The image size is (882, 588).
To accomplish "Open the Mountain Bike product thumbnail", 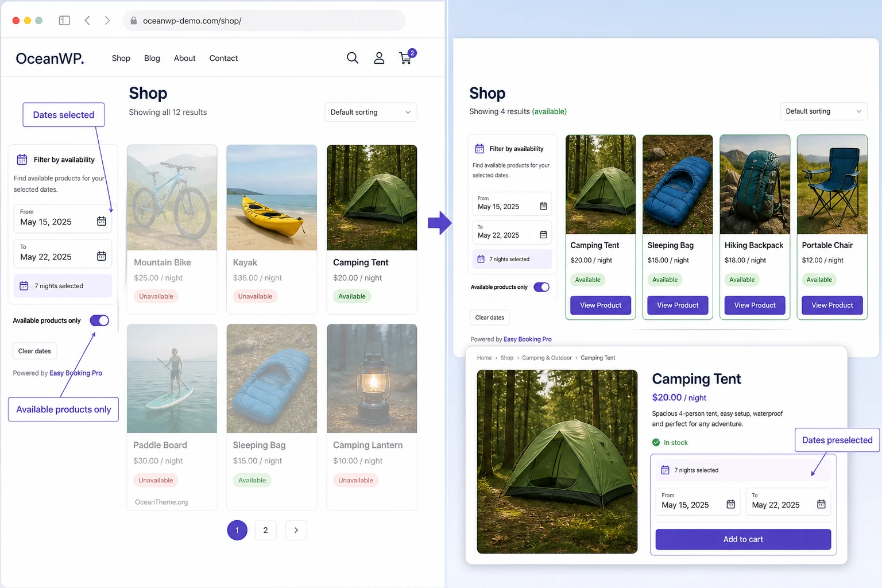I will (172, 198).
